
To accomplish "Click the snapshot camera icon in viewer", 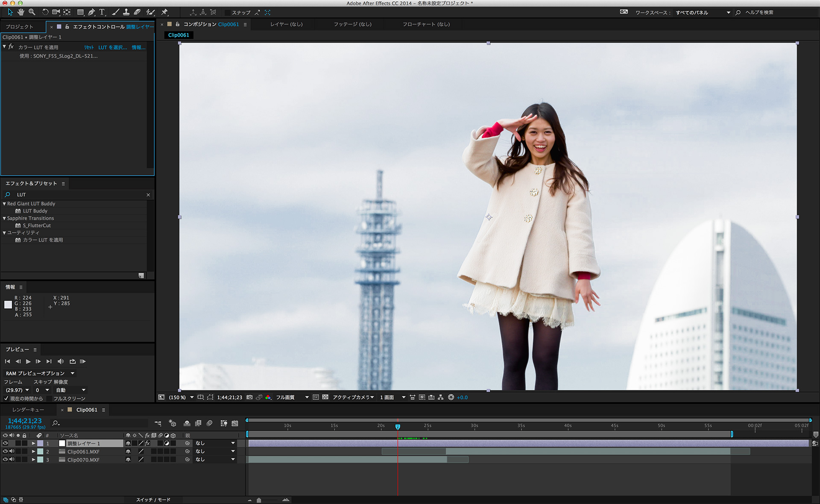I will pyautogui.click(x=250, y=397).
